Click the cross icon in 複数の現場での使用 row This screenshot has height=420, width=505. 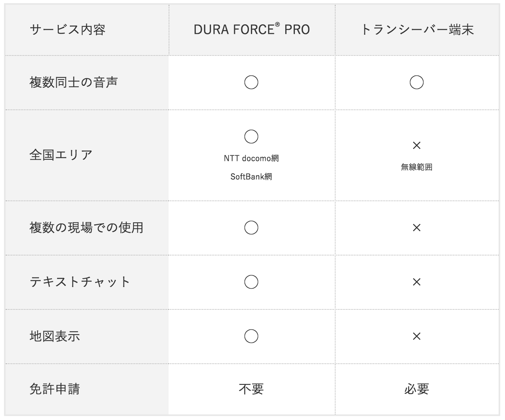click(417, 228)
